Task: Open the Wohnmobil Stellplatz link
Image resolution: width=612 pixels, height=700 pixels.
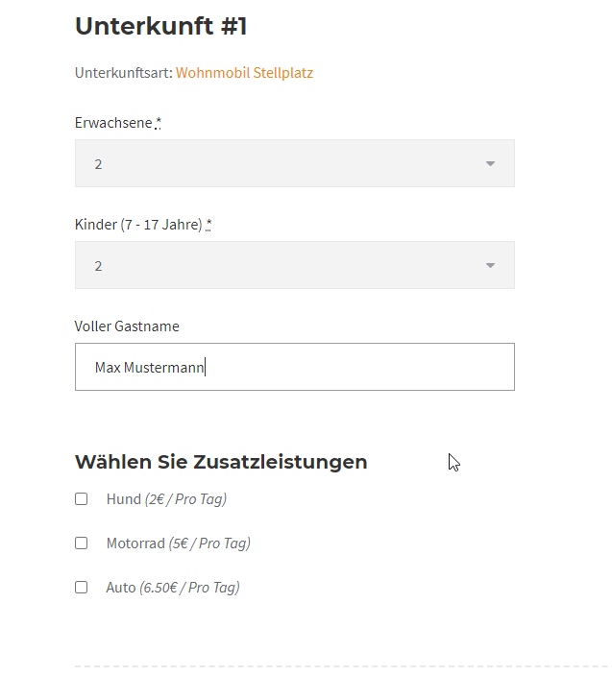Action: point(244,73)
